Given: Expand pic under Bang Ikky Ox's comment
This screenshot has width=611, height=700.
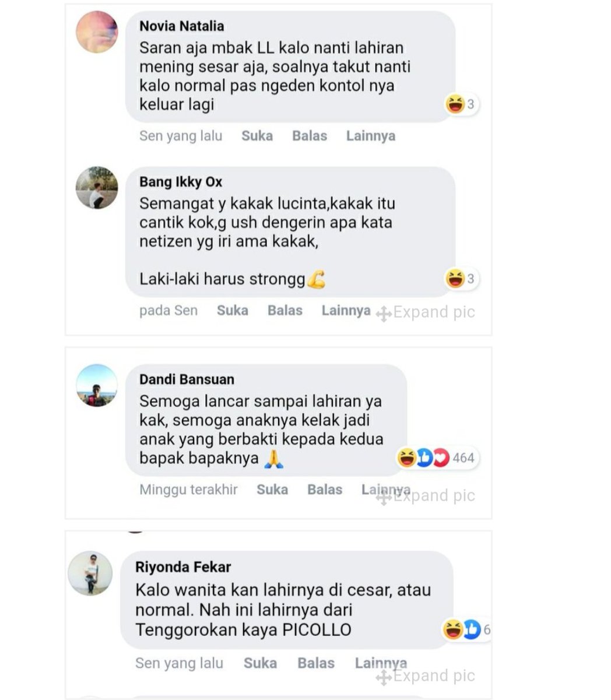Looking at the screenshot, I should tap(426, 312).
